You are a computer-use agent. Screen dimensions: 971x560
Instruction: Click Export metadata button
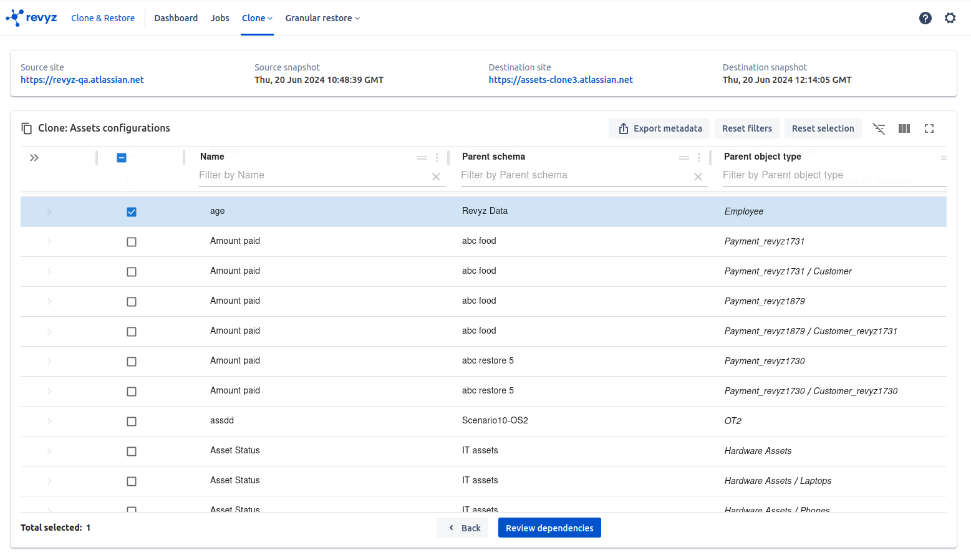659,128
